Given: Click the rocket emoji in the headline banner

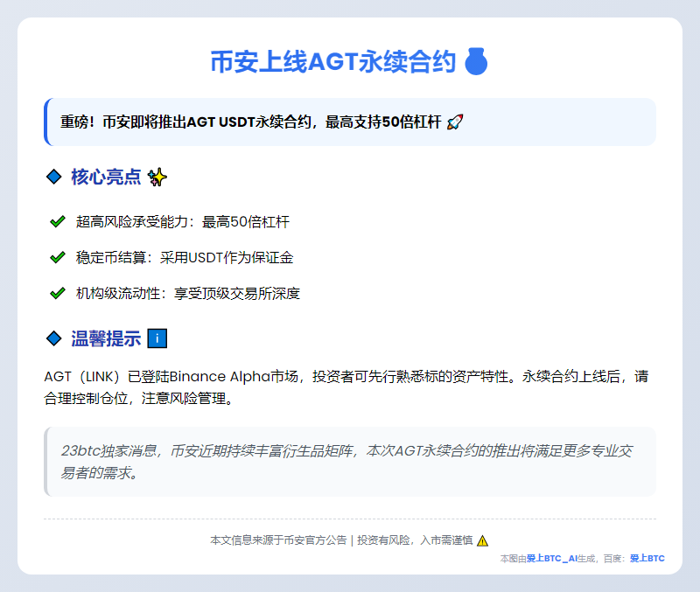Looking at the screenshot, I should [x=455, y=122].
